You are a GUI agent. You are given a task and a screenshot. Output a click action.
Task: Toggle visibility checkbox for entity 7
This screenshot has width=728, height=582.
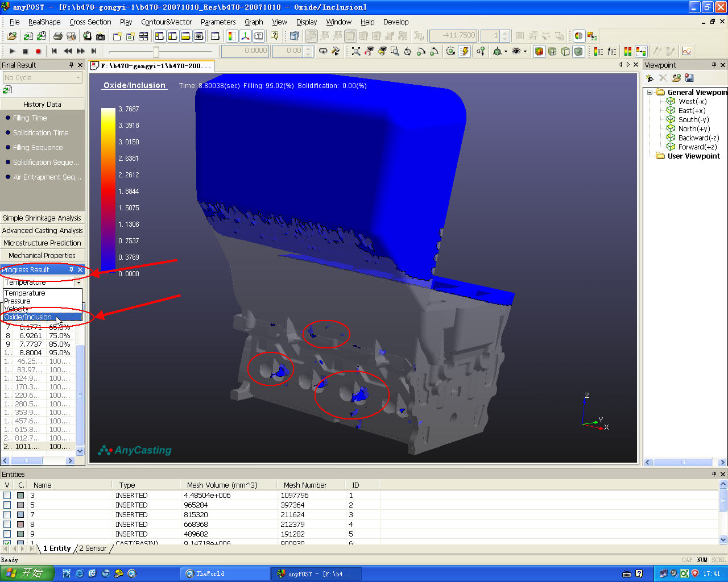tap(7, 515)
